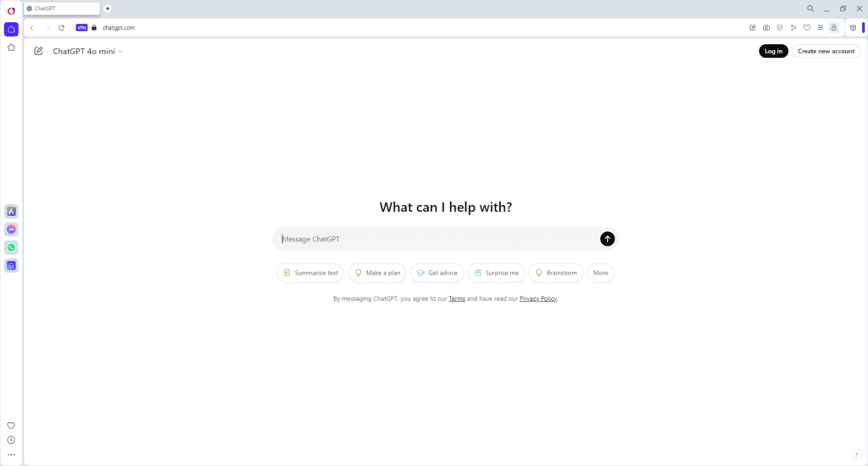
Task: Go back to the previous page
Action: click(x=32, y=28)
